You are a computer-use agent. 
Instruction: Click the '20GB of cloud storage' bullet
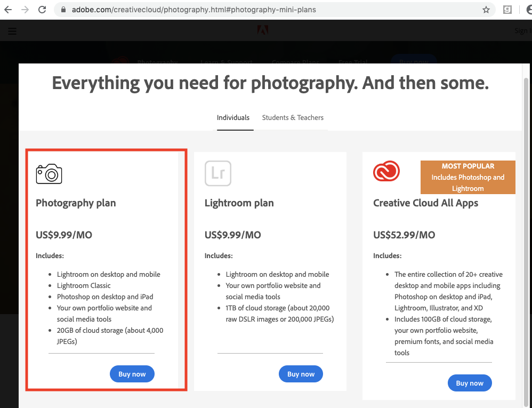(x=110, y=335)
